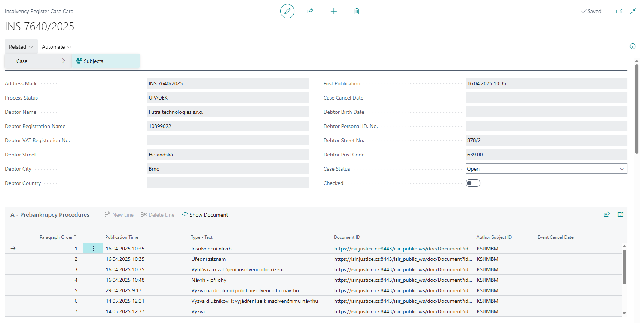Select Subjects from the submenu
Screen dimensions: 644x323
coord(93,61)
